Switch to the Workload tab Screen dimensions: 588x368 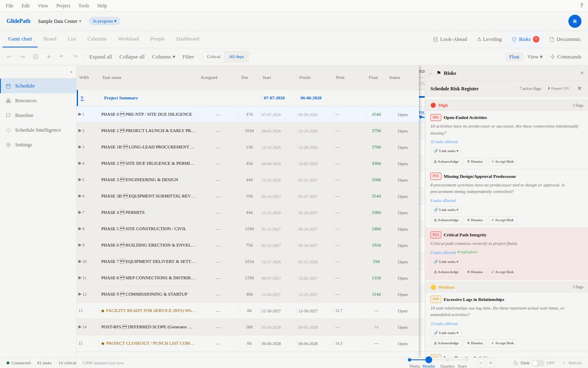[x=128, y=39]
